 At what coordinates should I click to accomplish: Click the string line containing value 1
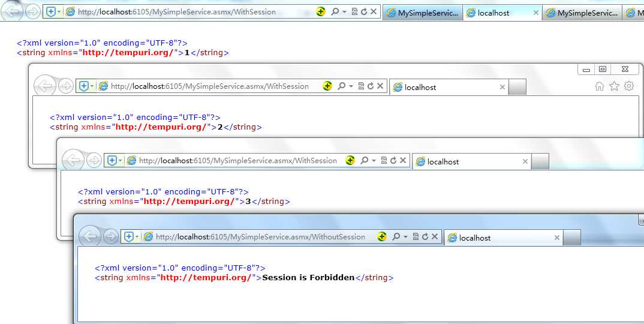[x=123, y=53]
